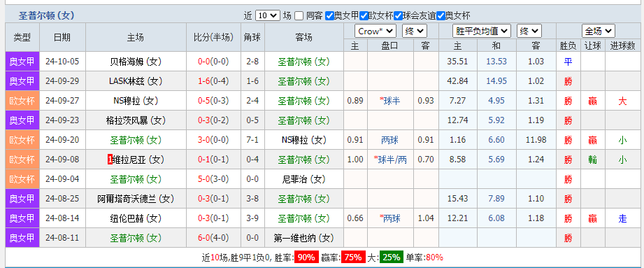644x268 pixels.
Task: Click score 0-1(0-1) for 维拉尼亚 match
Action: [213, 160]
